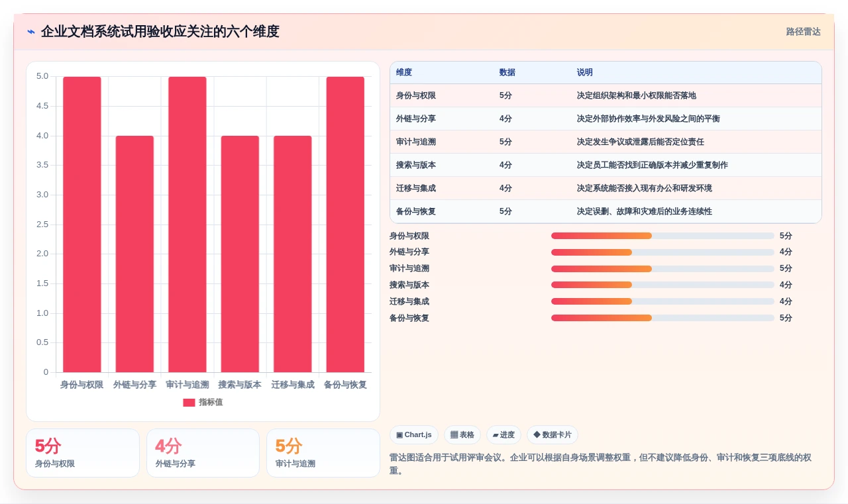Click the footer note starting with 雷达图适合用于试用评审会议

pos(600,464)
